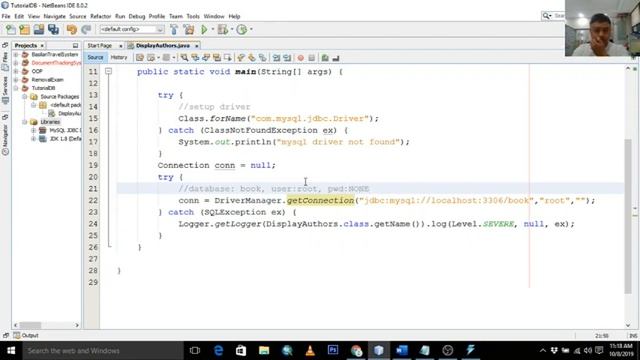Open the Tools menu

(x=193, y=16)
